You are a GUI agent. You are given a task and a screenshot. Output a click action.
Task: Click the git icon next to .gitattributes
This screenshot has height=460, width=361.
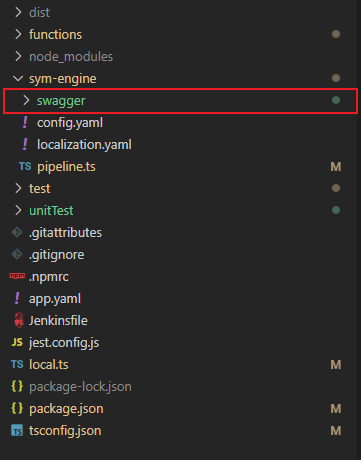pyautogui.click(x=17, y=232)
